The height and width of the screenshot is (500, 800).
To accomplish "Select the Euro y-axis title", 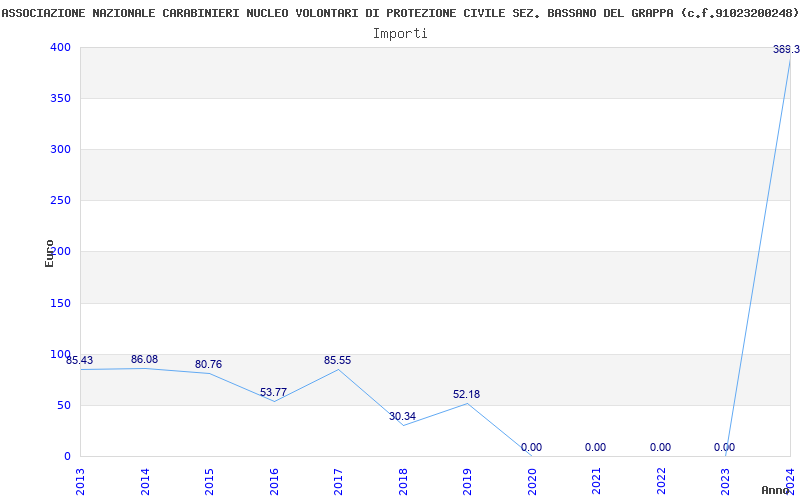I will [49, 252].
